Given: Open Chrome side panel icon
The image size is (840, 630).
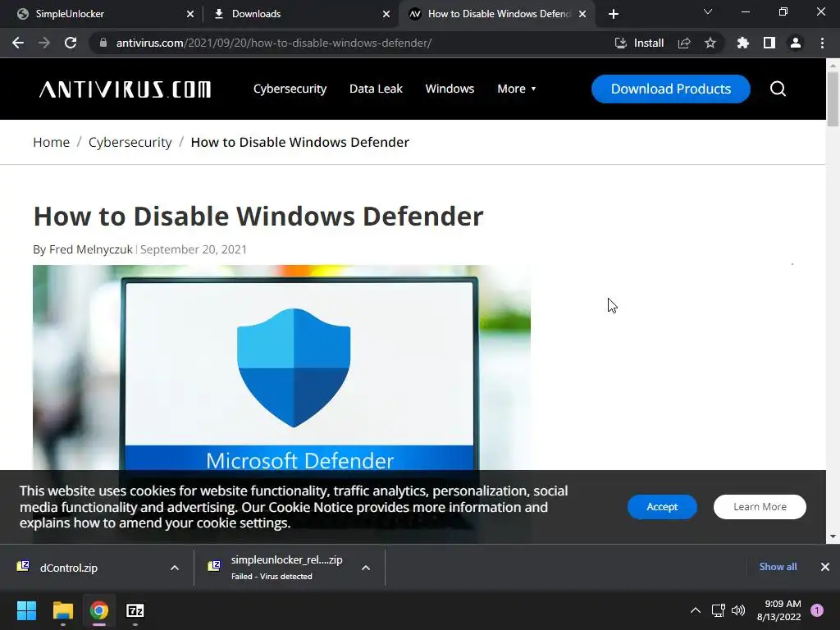Looking at the screenshot, I should [x=769, y=43].
